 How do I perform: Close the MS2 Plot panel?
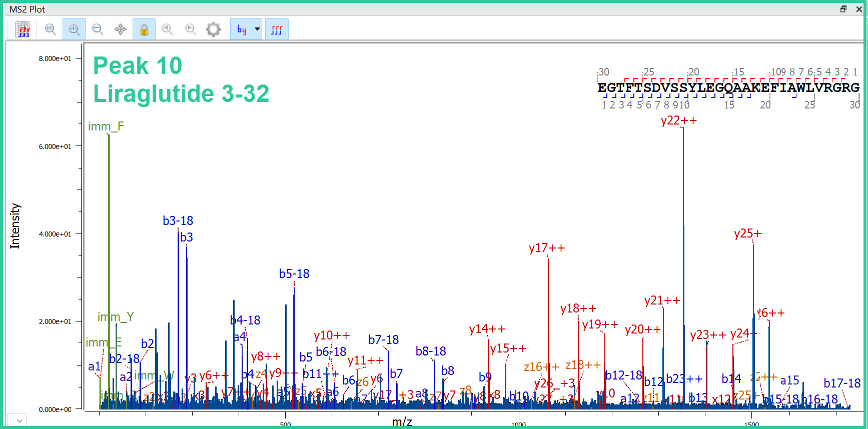(x=858, y=9)
